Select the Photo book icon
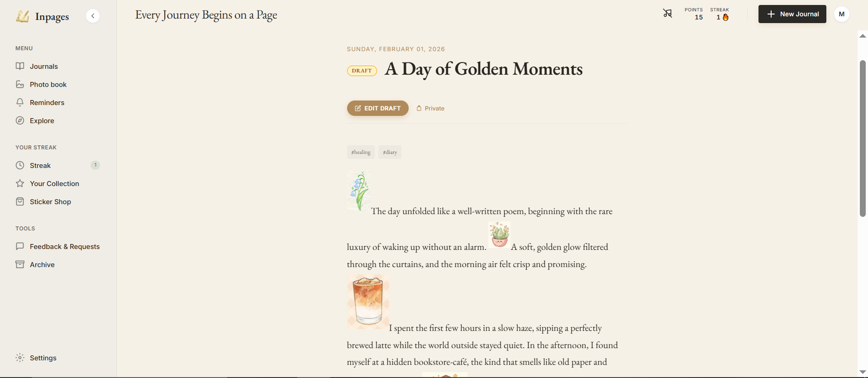868x378 pixels. pos(20,84)
